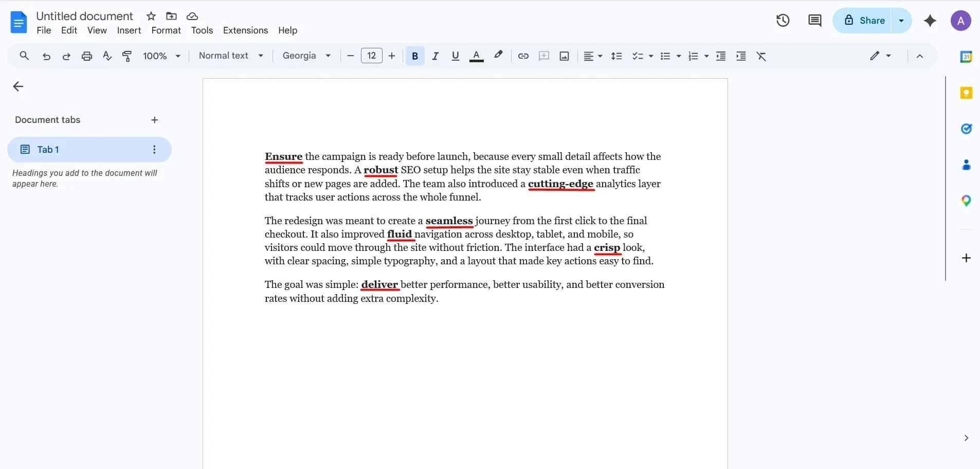
Task: Open the highlight color picker
Action: (x=498, y=56)
